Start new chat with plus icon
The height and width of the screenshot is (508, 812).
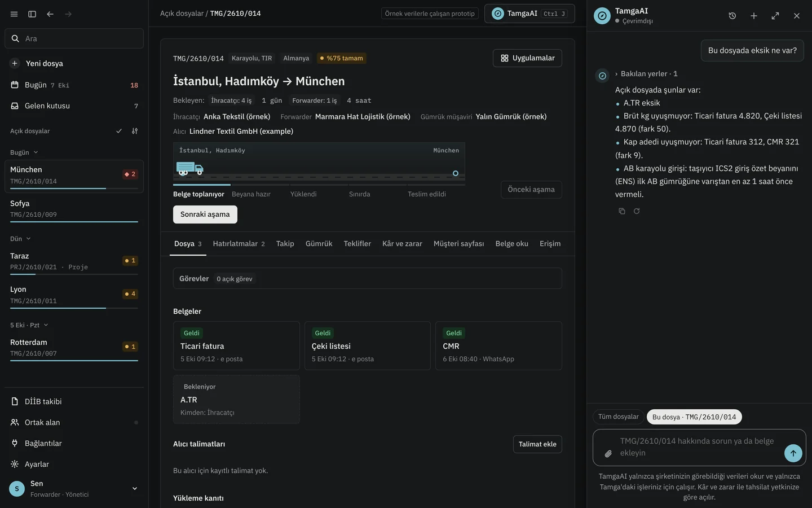click(x=754, y=16)
